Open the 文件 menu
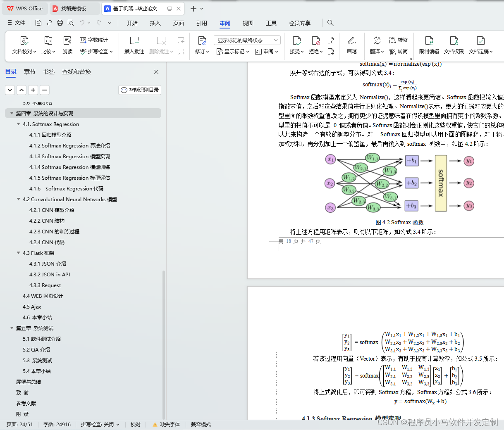The image size is (504, 430). (x=17, y=23)
